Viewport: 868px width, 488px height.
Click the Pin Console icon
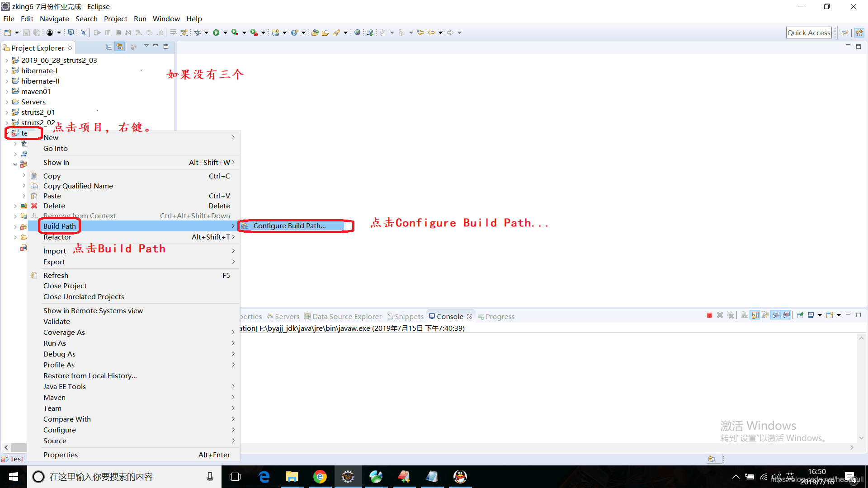click(x=800, y=315)
